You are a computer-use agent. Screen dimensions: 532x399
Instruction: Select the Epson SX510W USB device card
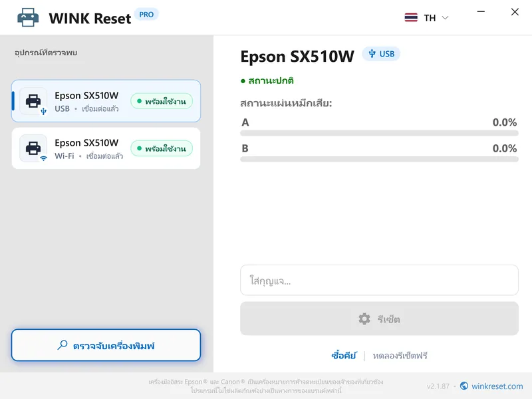pyautogui.click(x=106, y=101)
